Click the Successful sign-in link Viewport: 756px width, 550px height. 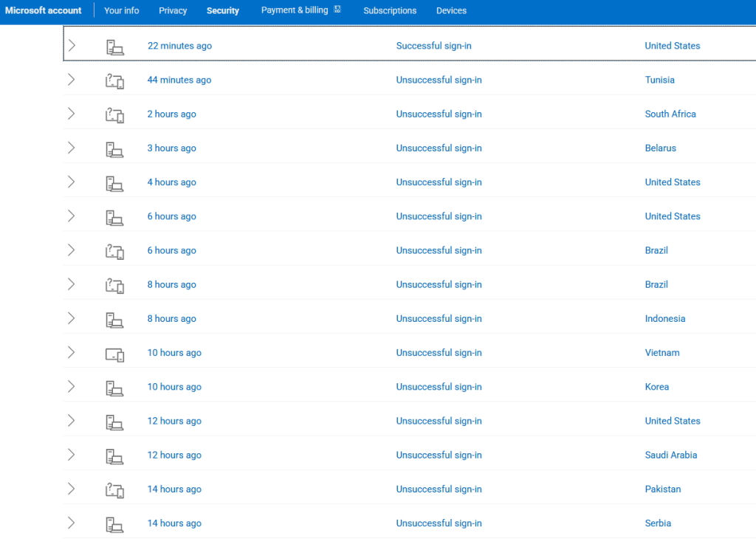(433, 46)
